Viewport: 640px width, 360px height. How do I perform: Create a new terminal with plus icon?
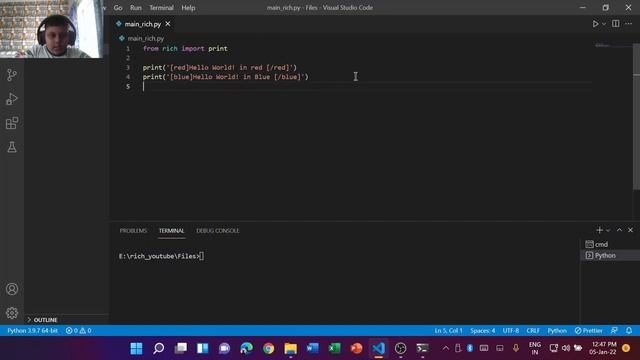point(599,230)
